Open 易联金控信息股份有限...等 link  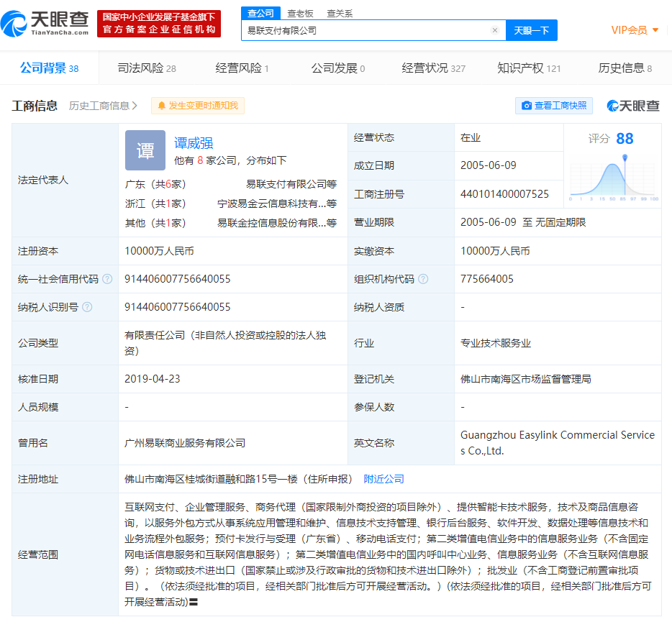(x=277, y=223)
